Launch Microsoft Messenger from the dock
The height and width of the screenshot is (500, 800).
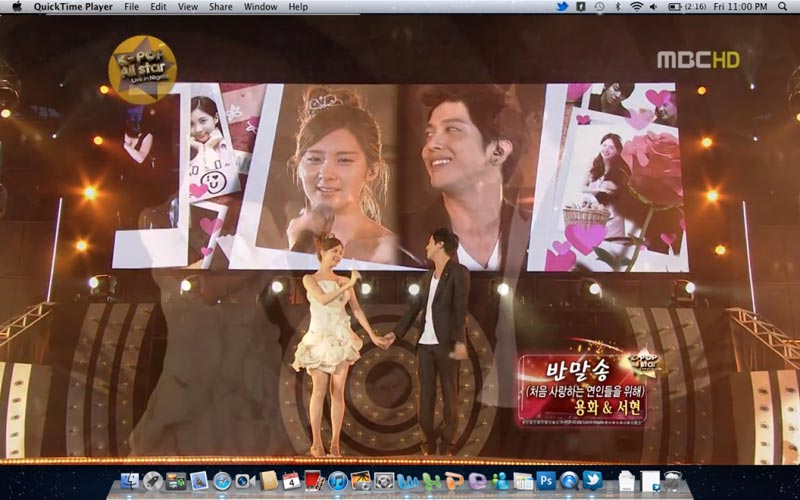click(501, 481)
